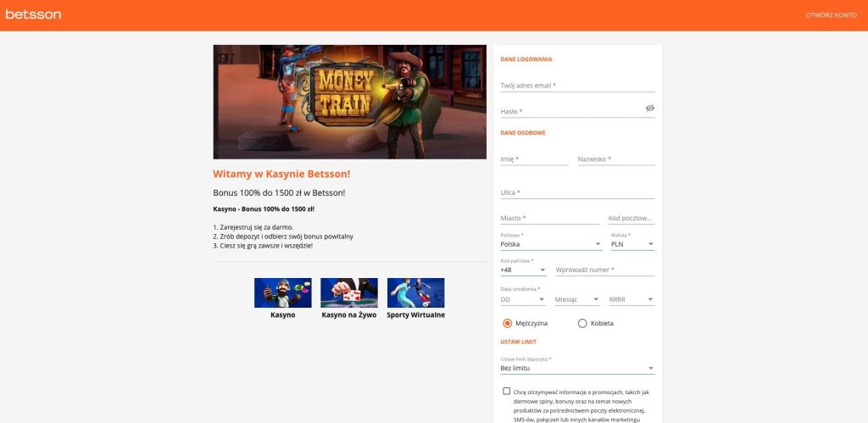Click the Kasyno na Żywo label

pyautogui.click(x=349, y=315)
